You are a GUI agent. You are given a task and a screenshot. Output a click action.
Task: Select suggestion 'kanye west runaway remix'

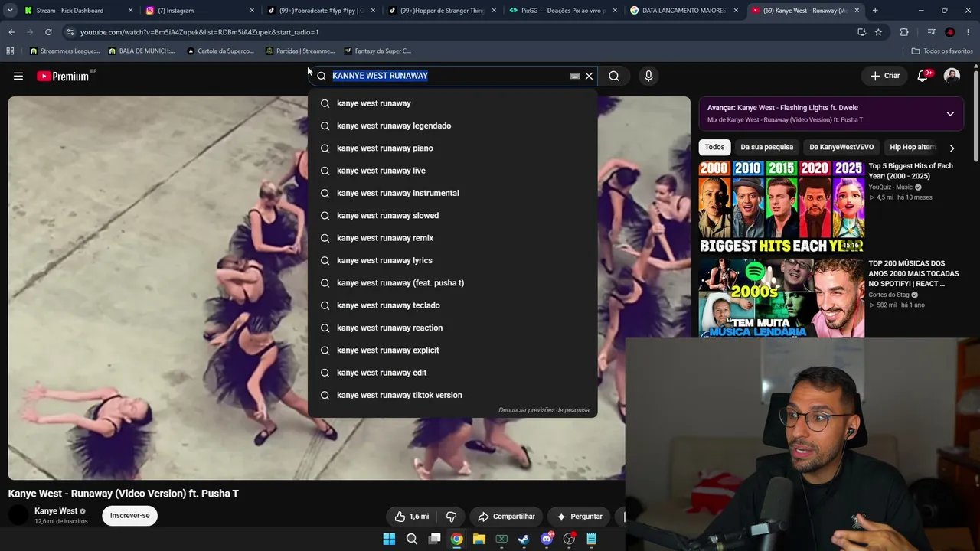click(x=452, y=238)
